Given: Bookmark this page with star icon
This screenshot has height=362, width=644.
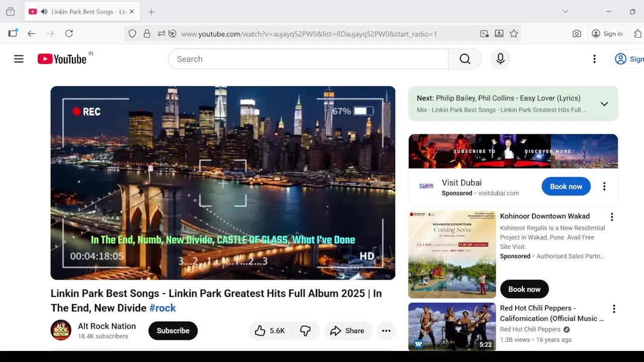Looking at the screenshot, I should coord(514,34).
